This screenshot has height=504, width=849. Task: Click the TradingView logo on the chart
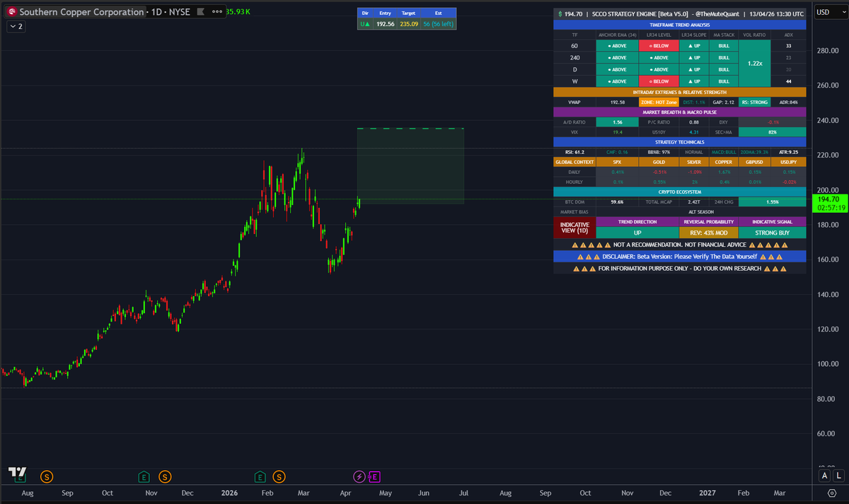coord(17,472)
